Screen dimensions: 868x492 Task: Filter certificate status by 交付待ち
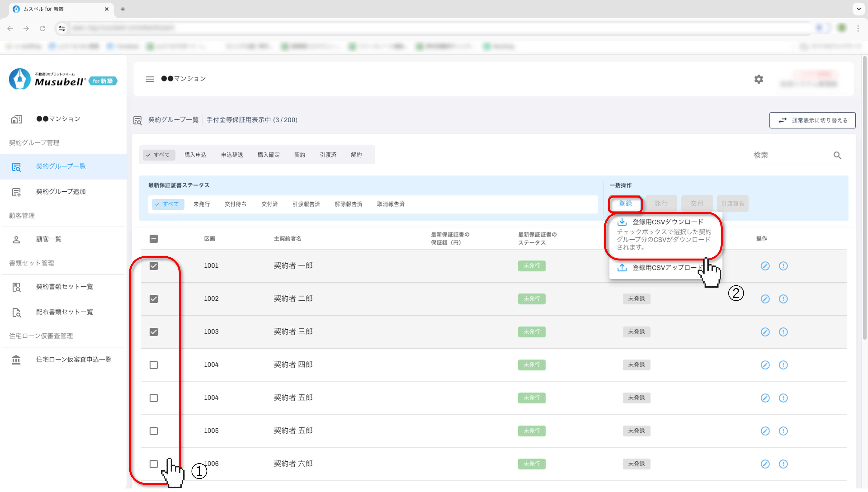(x=235, y=204)
